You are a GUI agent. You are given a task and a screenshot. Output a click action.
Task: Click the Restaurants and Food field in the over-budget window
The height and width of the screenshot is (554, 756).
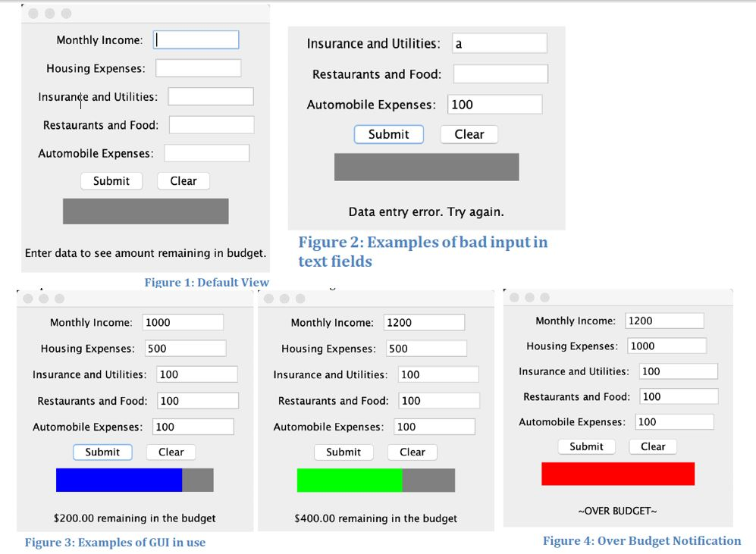(679, 396)
